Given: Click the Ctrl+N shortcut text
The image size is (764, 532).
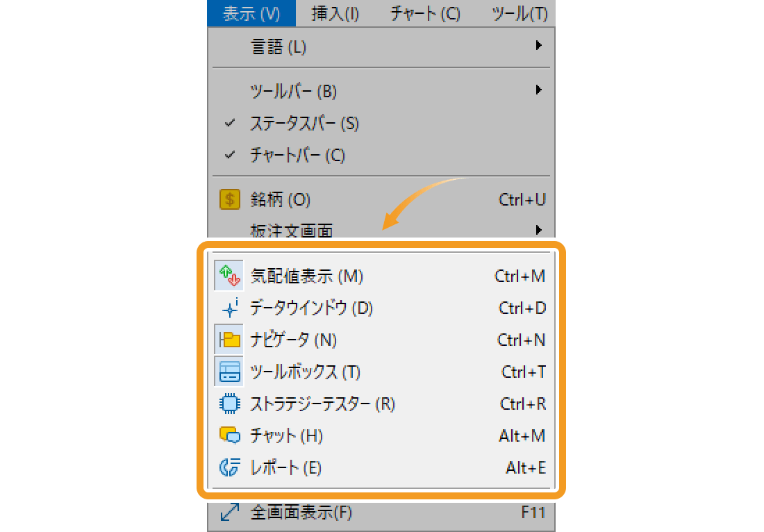Looking at the screenshot, I should (521, 340).
